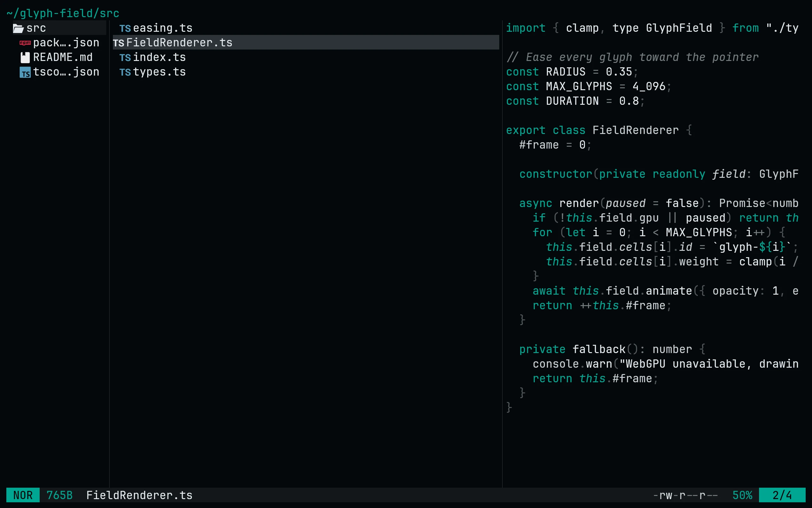Image resolution: width=812 pixels, height=508 pixels.
Task: Click the import line in preview pane
Action: pyautogui.click(x=652, y=28)
